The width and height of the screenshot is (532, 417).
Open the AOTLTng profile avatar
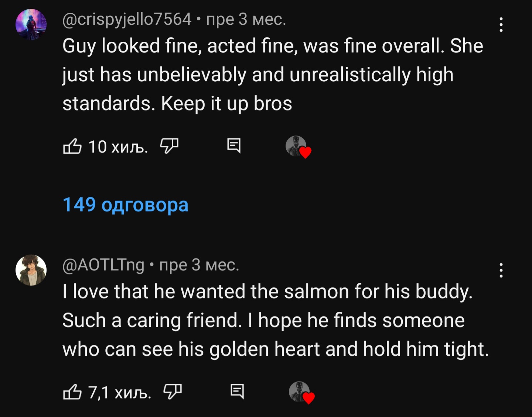[x=31, y=270]
